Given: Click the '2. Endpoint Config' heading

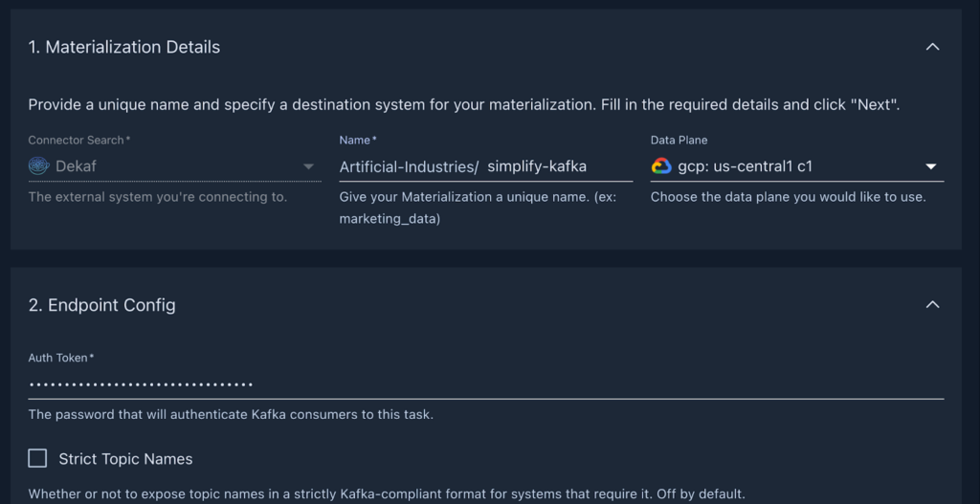Looking at the screenshot, I should pos(102,305).
